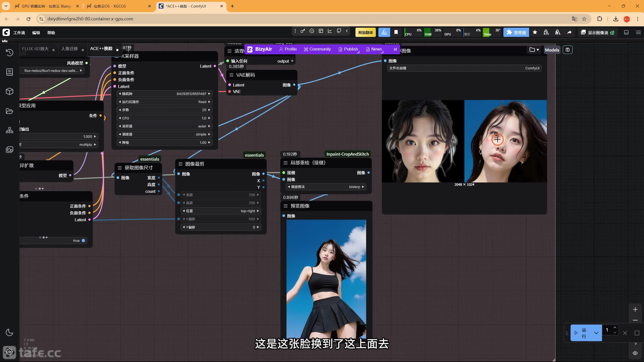Zoom out canvas with minus button
The width and height of the screenshot is (644, 362).
635,320
